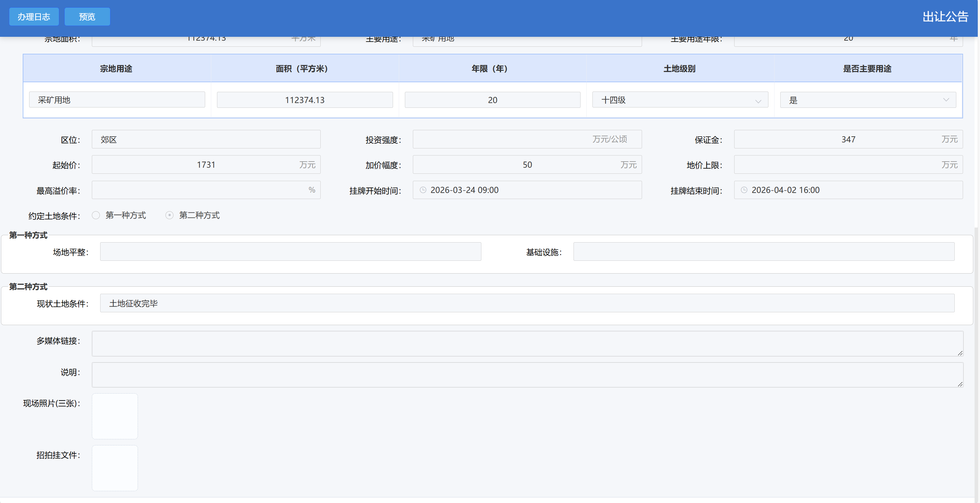Click 现场照片 upload box

115,416
